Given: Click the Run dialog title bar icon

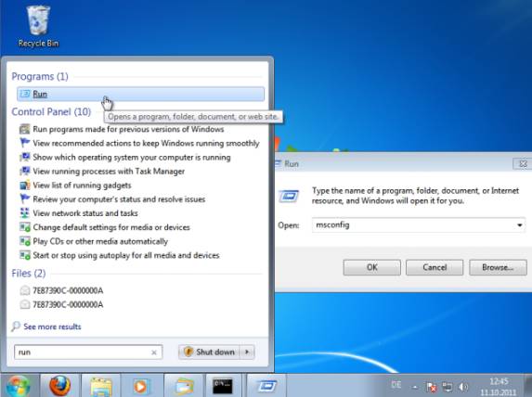Looking at the screenshot, I should click(279, 164).
